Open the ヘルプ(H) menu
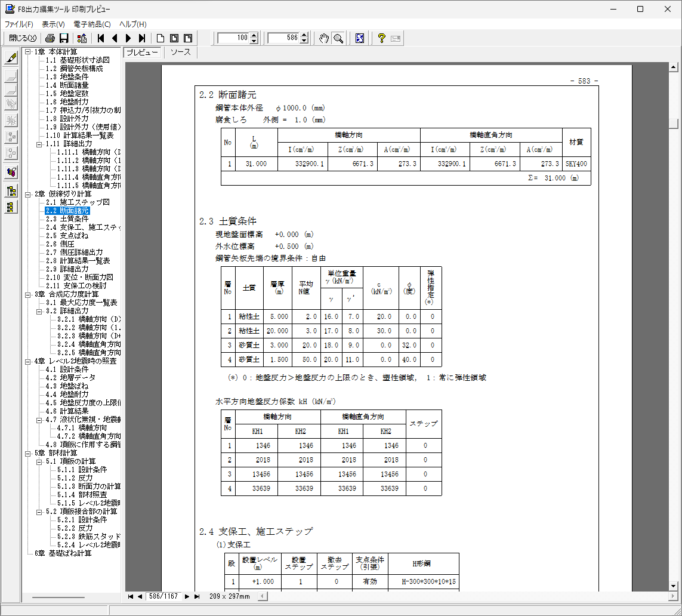Viewport: 682px width, 616px height. coord(133,24)
